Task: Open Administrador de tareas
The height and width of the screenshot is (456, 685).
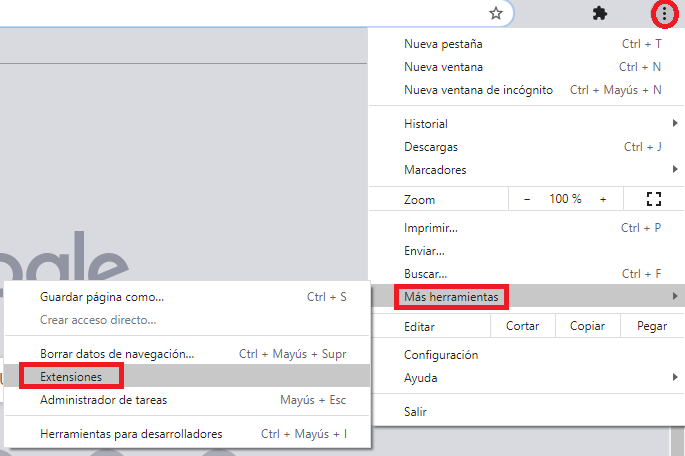Action: pos(103,400)
